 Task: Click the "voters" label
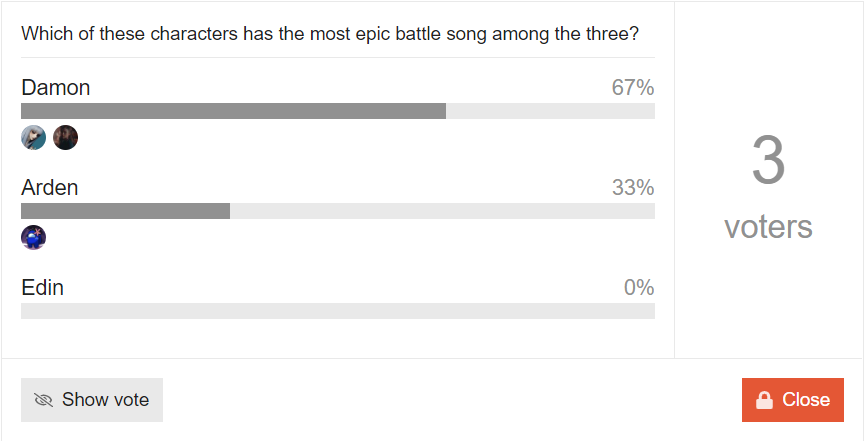point(768,227)
